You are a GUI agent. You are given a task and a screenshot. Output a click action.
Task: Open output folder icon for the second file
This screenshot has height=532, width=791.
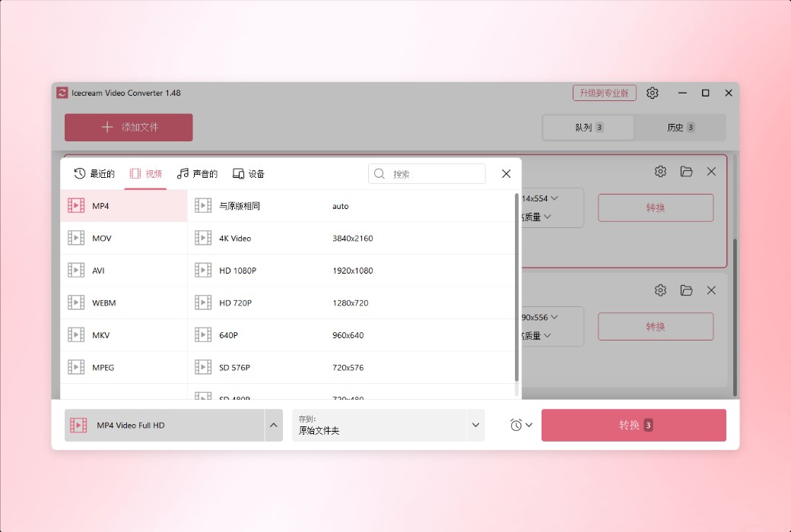click(x=686, y=290)
